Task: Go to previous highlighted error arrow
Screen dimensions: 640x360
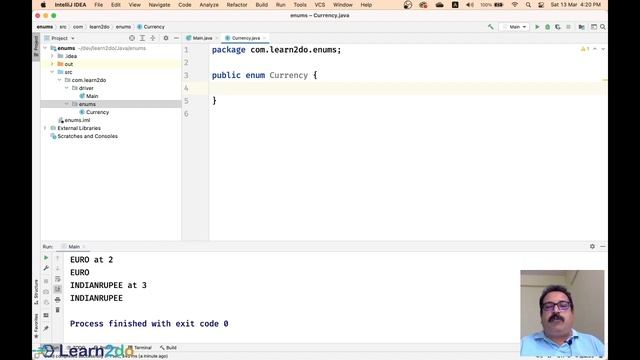Action: click(595, 49)
